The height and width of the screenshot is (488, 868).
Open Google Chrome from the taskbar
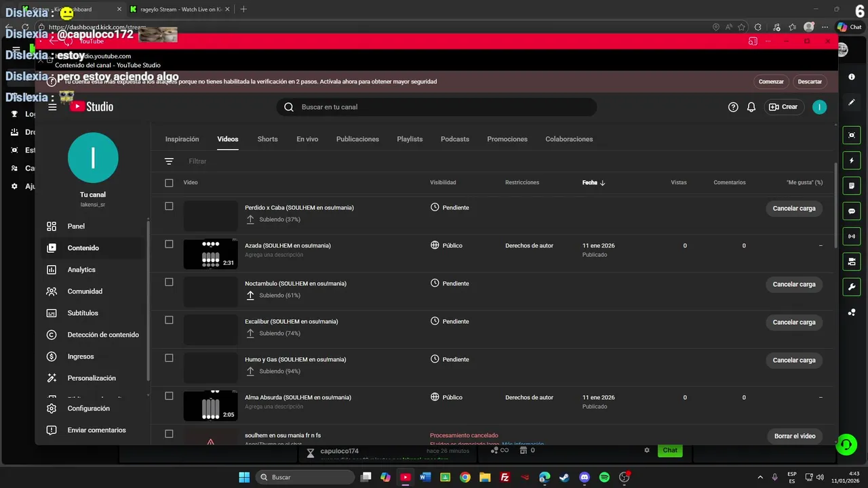(x=465, y=477)
